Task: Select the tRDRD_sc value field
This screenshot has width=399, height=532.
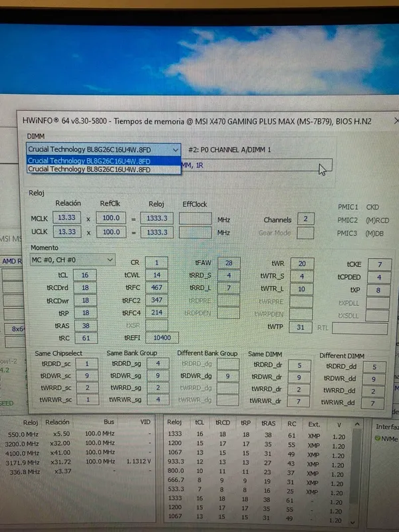Action: coord(87,364)
